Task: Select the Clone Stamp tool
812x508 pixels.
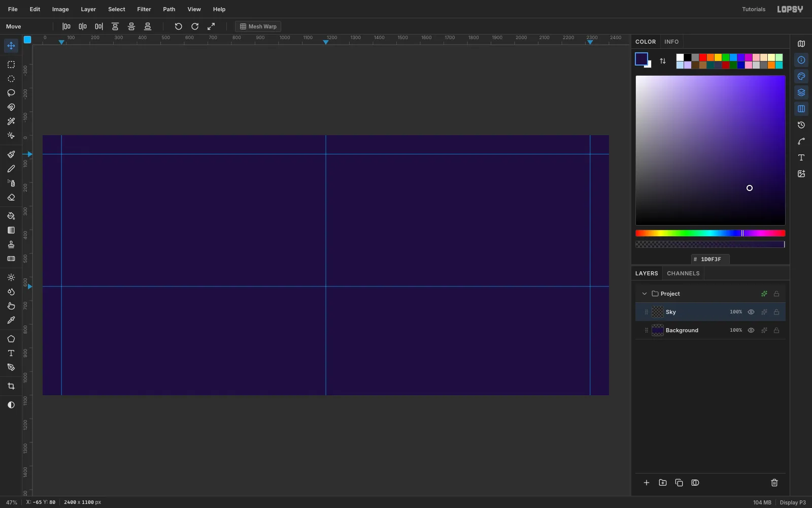Action: pyautogui.click(x=11, y=244)
